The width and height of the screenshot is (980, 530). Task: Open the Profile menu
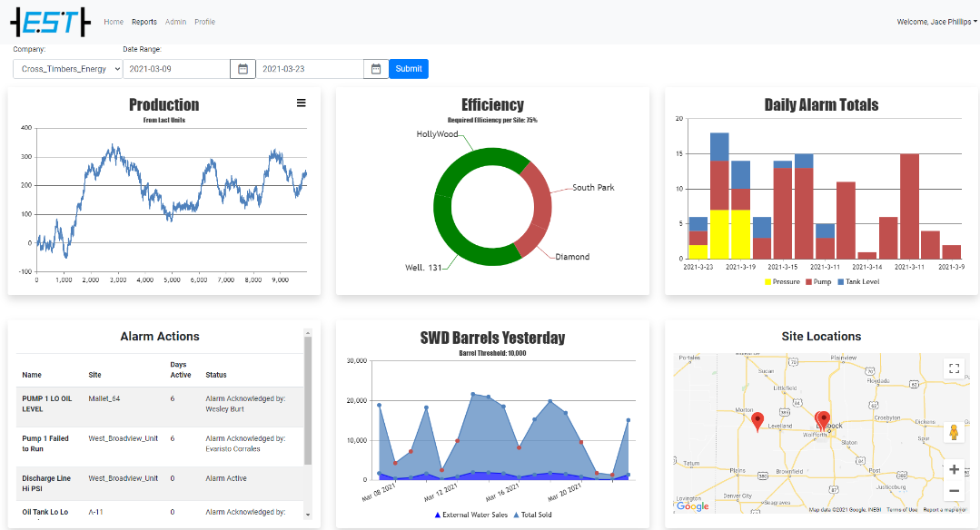click(x=205, y=22)
